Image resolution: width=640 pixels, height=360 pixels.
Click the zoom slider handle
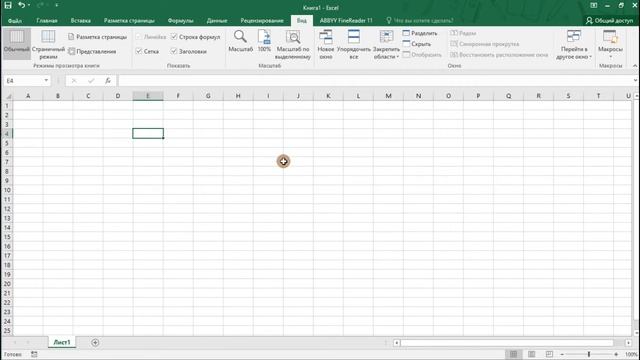click(589, 354)
